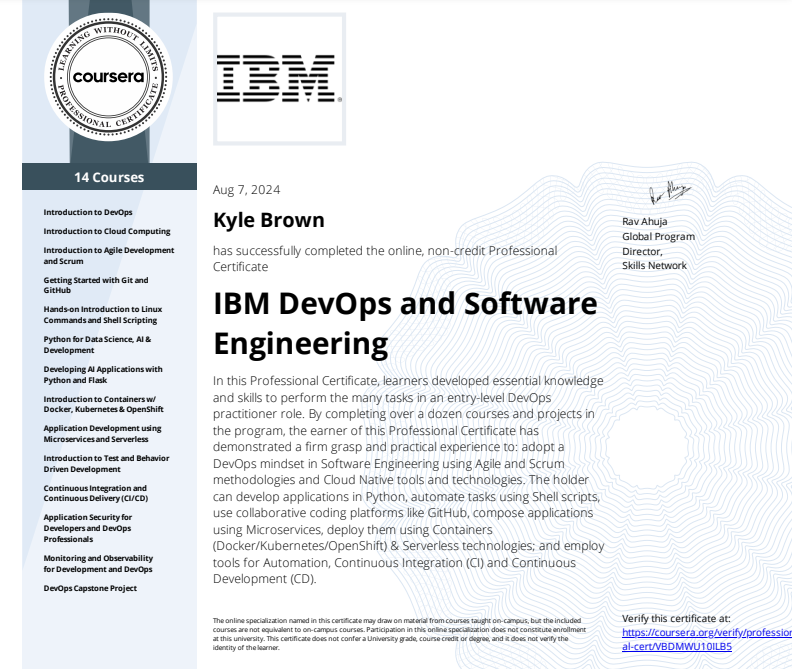Select "Introduction to Containers w/ Docker" entry
The width and height of the screenshot is (792, 669).
coord(104,404)
